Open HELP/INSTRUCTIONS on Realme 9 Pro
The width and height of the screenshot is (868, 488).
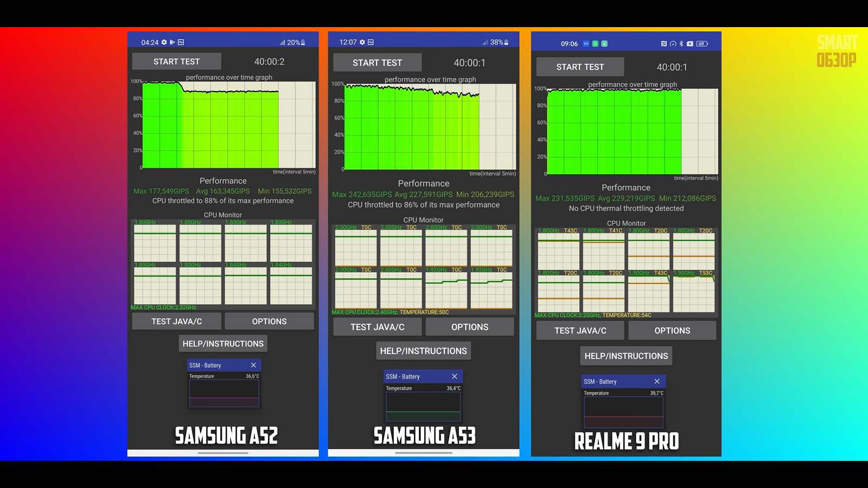627,356
